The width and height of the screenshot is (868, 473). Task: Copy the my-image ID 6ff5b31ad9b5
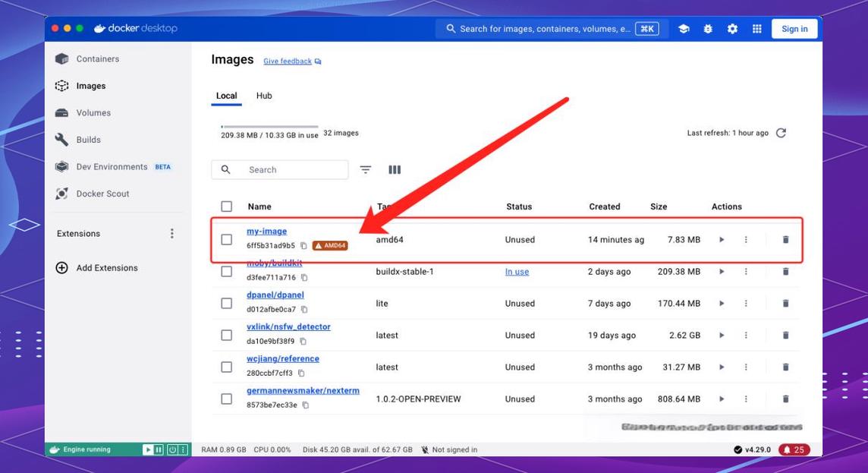303,245
